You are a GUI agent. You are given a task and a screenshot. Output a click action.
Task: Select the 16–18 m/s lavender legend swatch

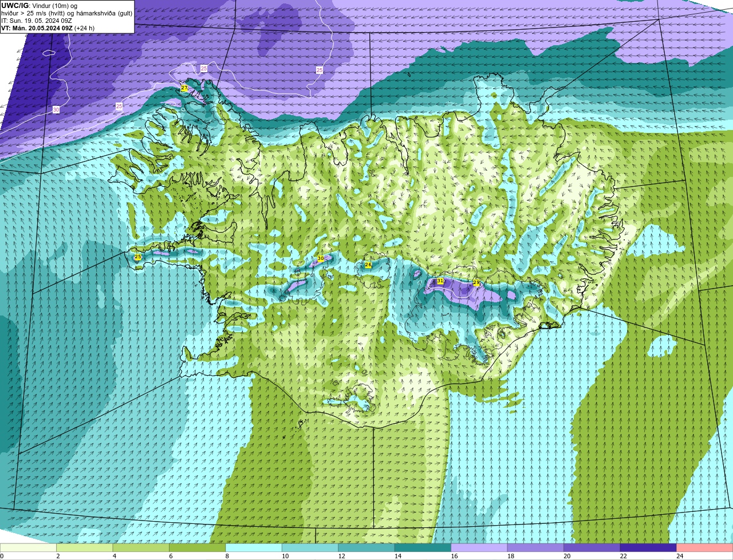479,547
